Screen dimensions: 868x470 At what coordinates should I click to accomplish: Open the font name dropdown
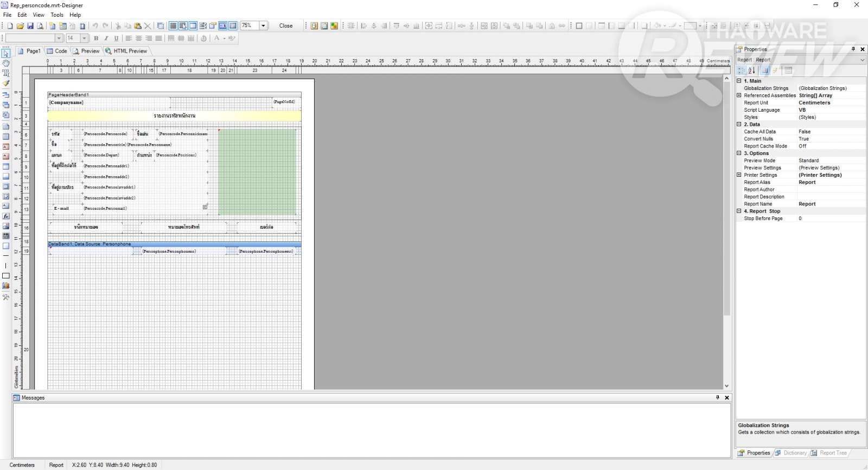59,38
